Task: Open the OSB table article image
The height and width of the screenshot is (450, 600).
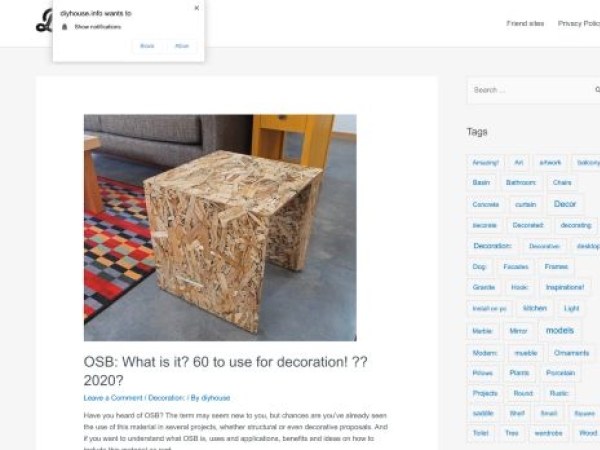Action: (x=220, y=227)
